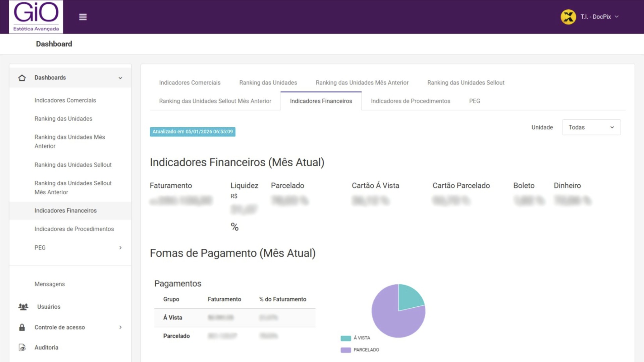The image size is (644, 362).
Task: Expand the PEG sidebar submenu
Action: [120, 248]
